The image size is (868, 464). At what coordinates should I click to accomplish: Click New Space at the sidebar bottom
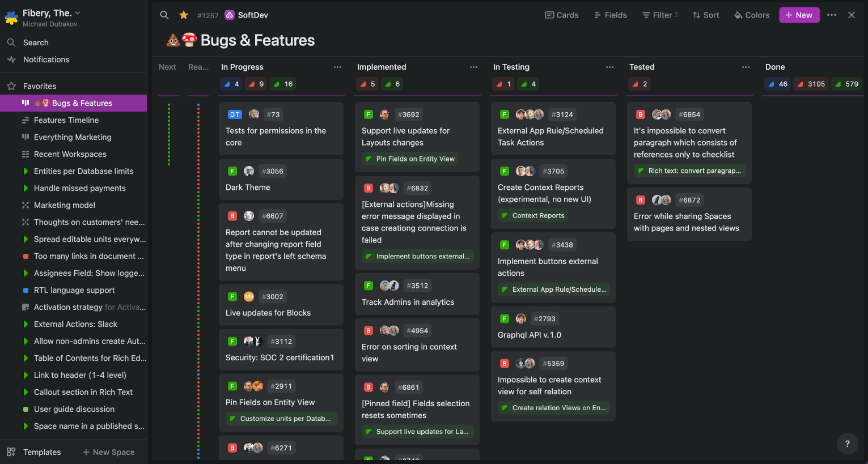point(108,452)
